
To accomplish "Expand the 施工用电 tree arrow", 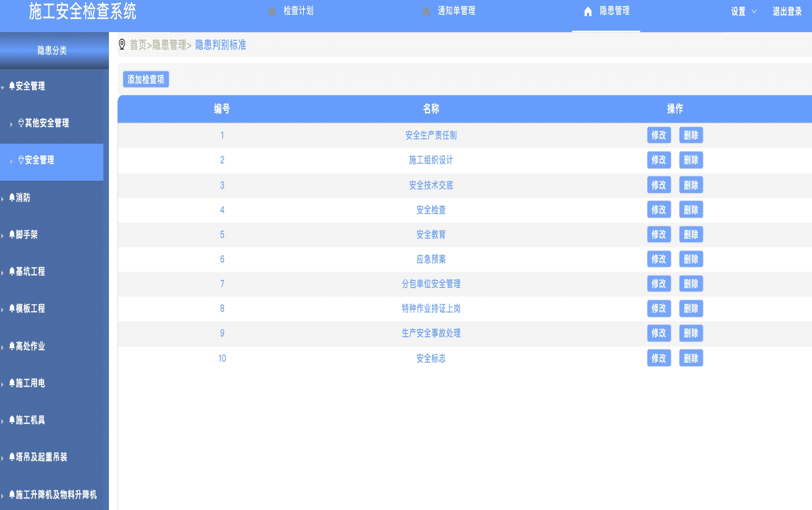I will pos(3,384).
